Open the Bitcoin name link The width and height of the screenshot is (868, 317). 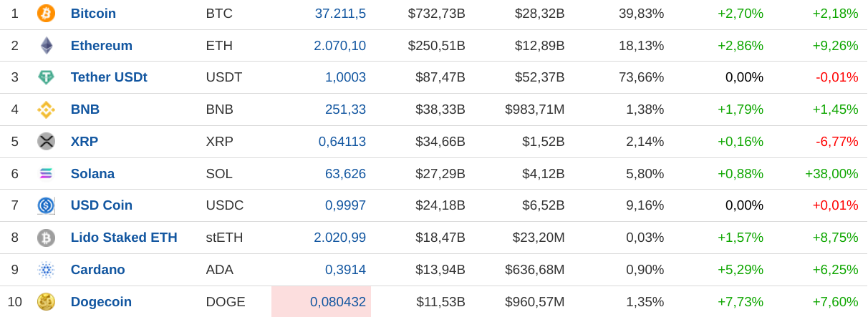(x=93, y=14)
